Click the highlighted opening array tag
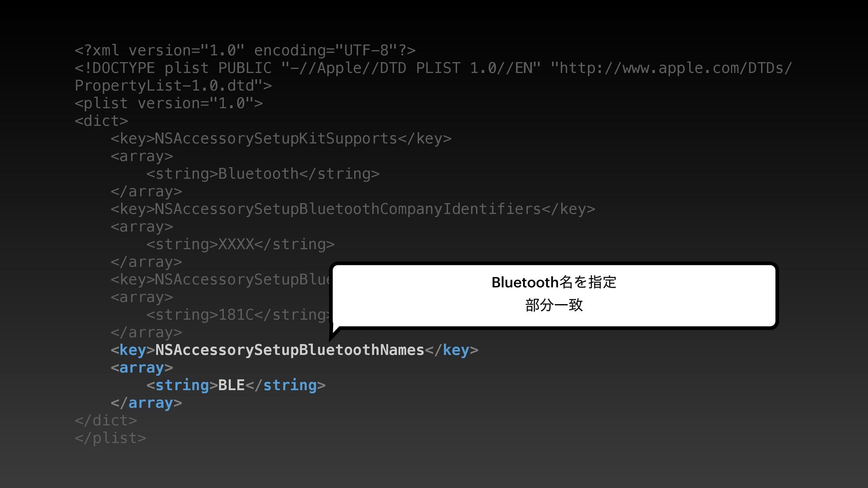Image resolution: width=868 pixels, height=488 pixels. 142,367
